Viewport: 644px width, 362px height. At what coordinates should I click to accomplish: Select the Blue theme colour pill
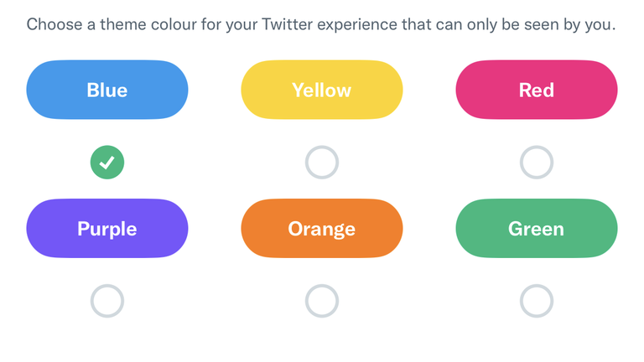coord(107,90)
